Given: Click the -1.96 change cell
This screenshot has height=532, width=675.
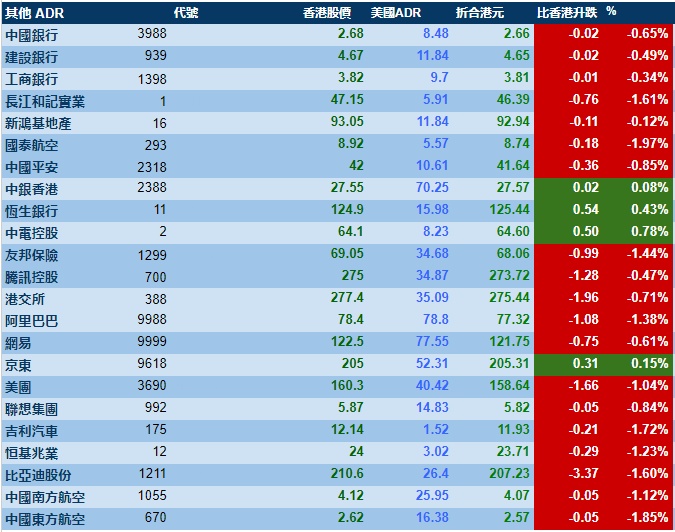Looking at the screenshot, I should [584, 297].
